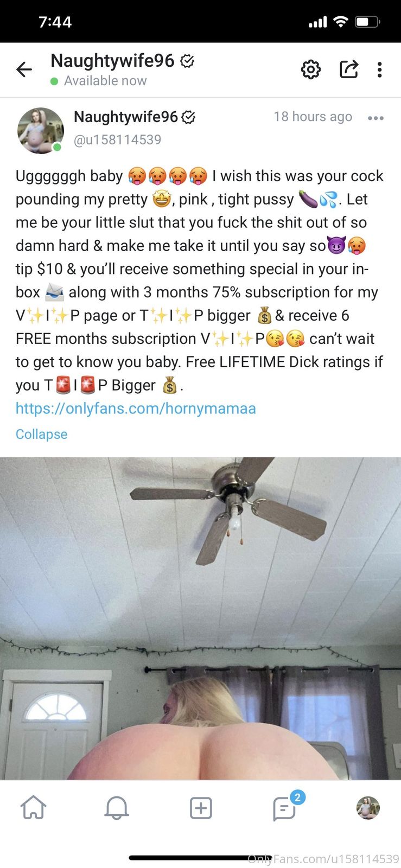
Task: Tap the "18 hours ago" timestamp
Action: [313, 117]
